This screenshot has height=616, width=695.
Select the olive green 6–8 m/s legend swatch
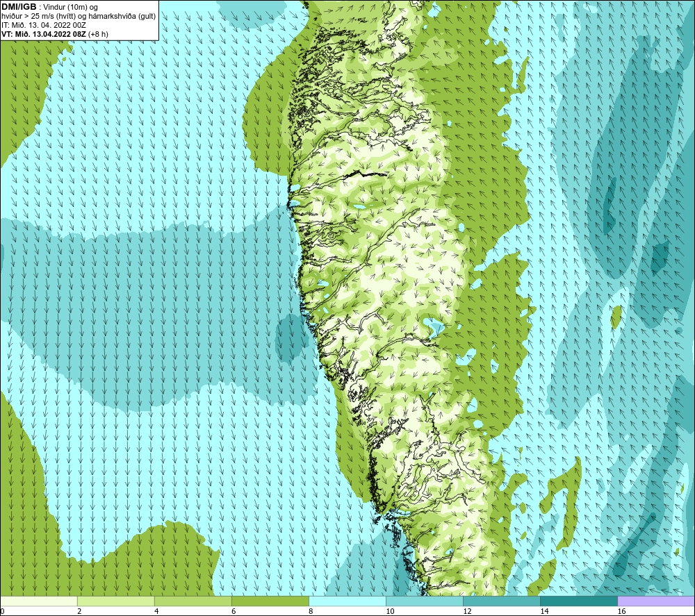(x=270, y=601)
